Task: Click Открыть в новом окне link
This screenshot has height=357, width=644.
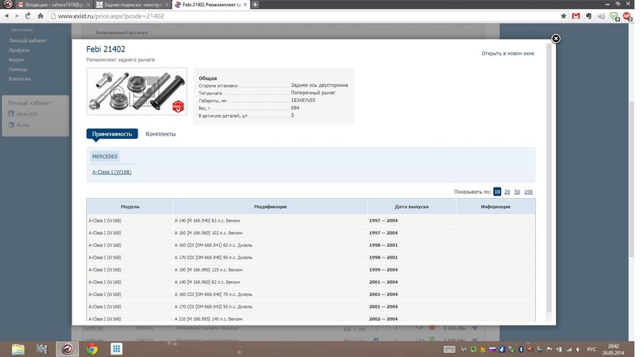Action: point(508,54)
